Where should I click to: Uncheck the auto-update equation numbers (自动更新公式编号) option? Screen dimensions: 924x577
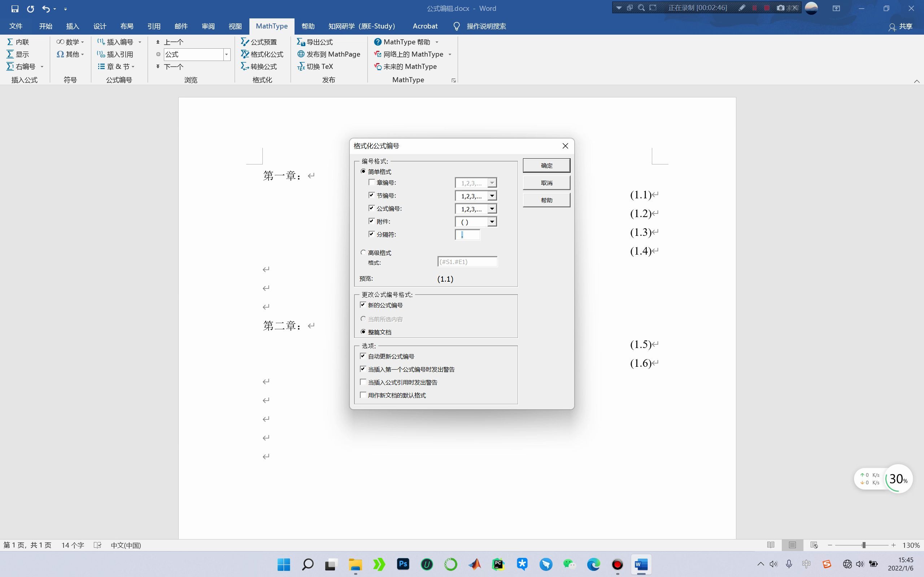coord(363,356)
